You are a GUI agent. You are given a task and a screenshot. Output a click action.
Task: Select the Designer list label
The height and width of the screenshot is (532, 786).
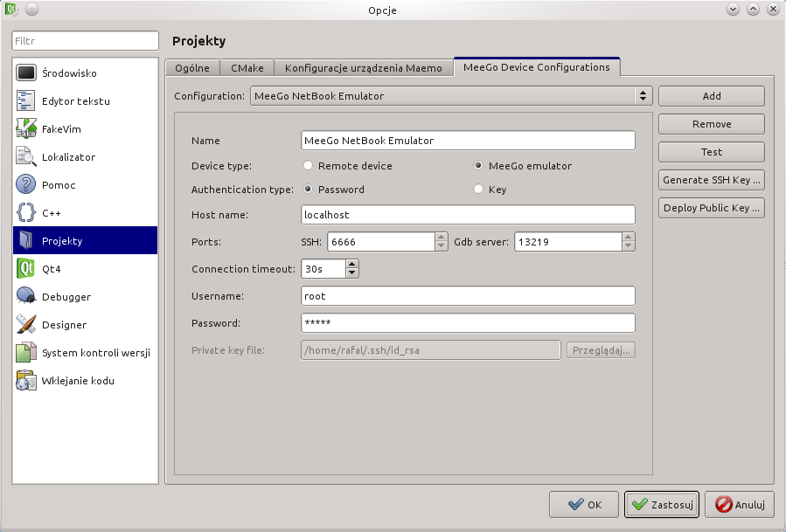click(x=64, y=325)
